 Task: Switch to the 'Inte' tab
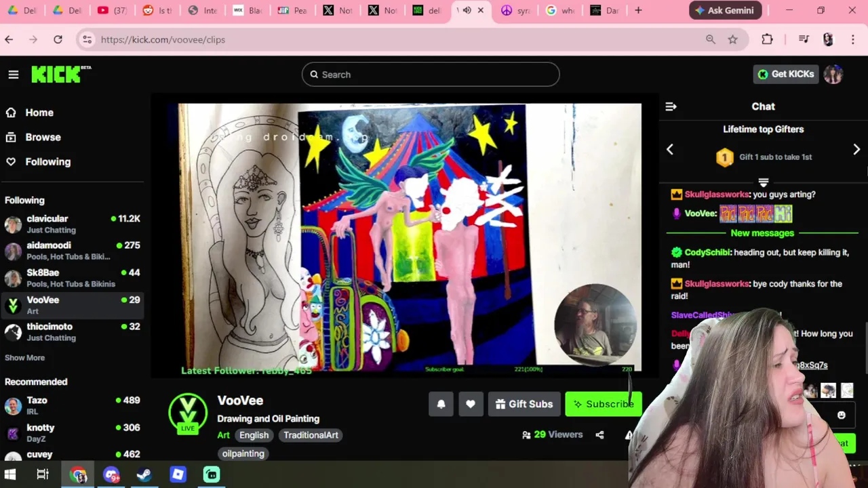202,10
